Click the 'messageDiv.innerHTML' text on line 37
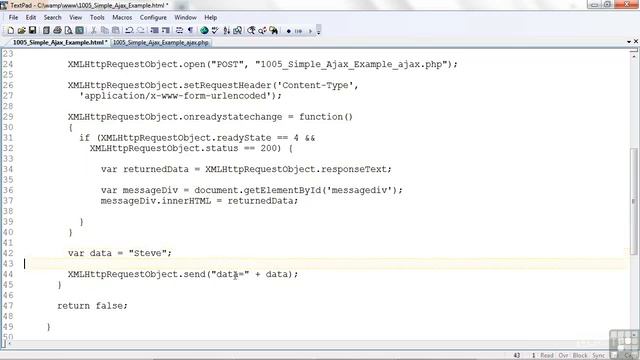This screenshot has height=360, width=640. (x=156, y=201)
